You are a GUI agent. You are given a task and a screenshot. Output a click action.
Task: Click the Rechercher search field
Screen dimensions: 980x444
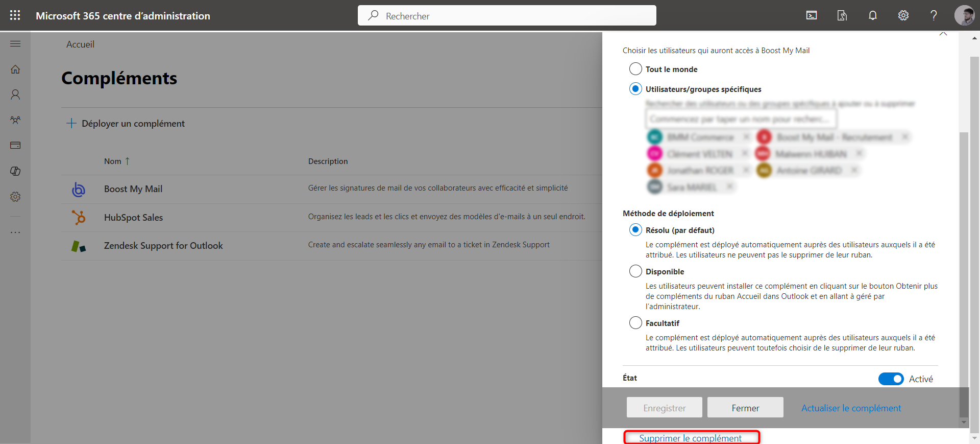point(507,15)
